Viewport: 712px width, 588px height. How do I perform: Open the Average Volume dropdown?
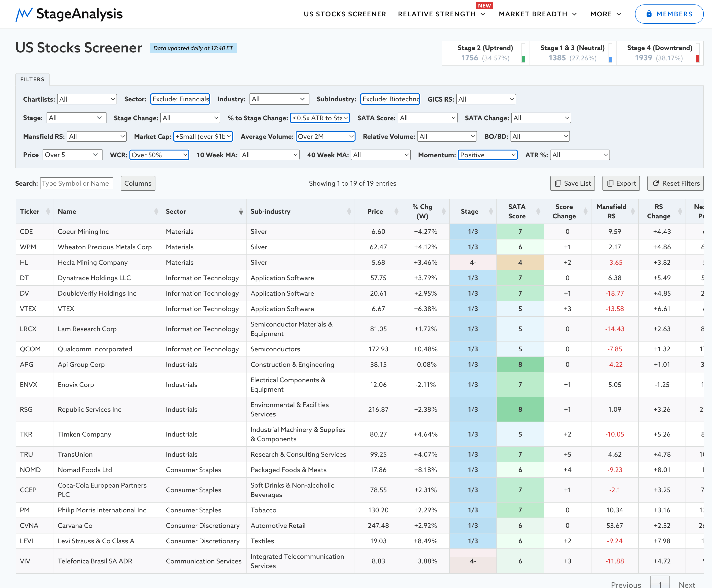(325, 136)
